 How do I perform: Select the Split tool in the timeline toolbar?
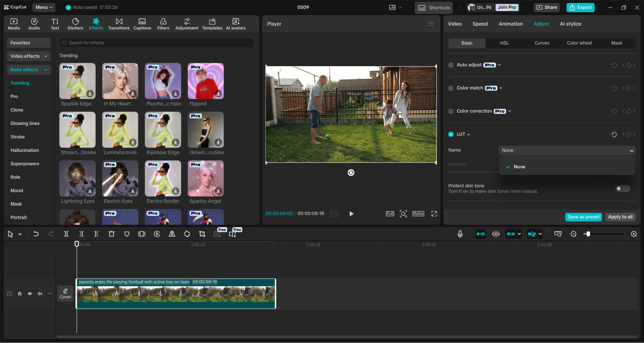pos(66,234)
